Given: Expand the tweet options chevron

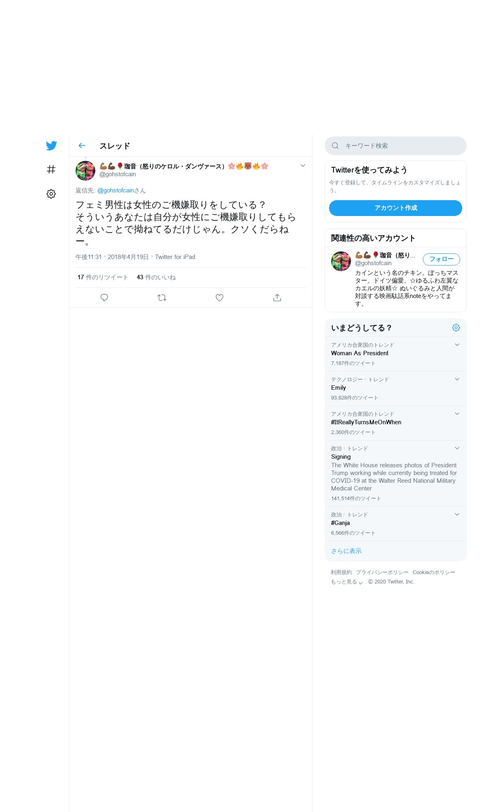Looking at the screenshot, I should click(x=303, y=166).
